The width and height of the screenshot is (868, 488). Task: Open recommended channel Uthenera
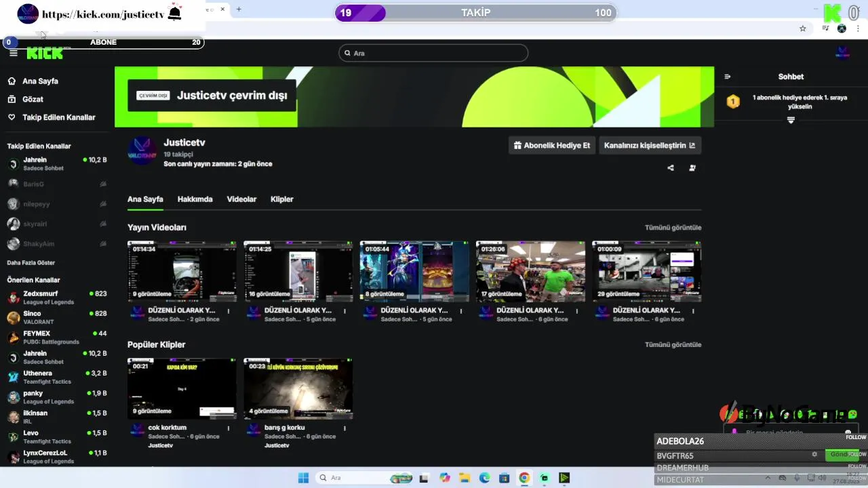(57, 377)
